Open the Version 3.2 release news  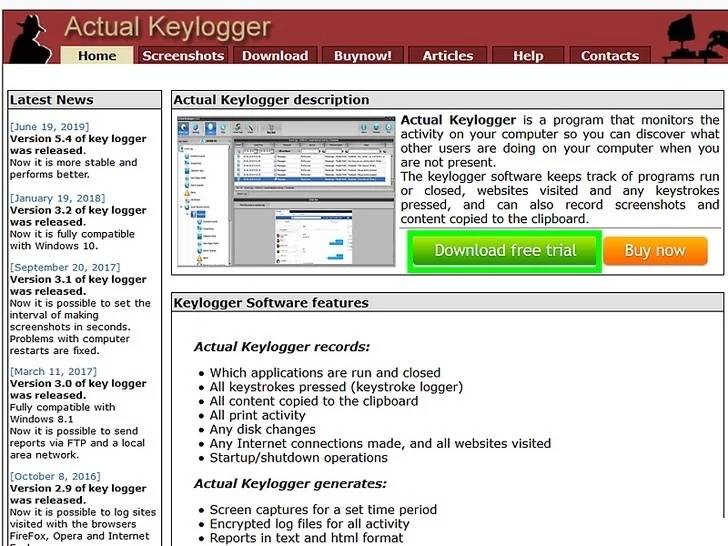pyautogui.click(x=78, y=216)
